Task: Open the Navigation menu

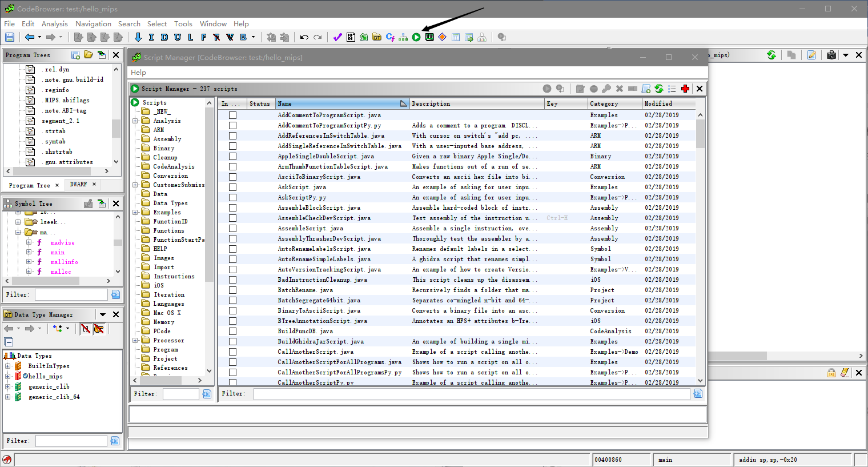Action: tap(93, 23)
